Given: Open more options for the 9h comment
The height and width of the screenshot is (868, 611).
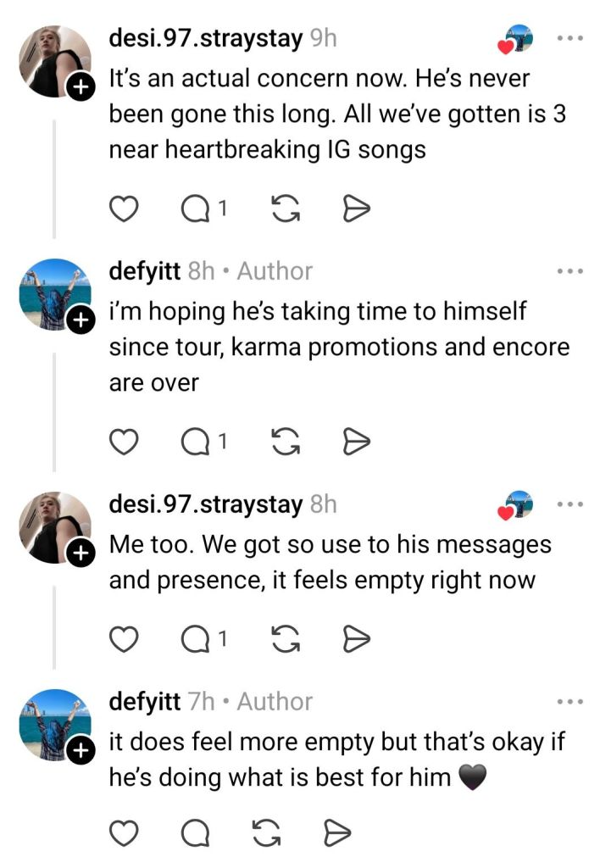Looking at the screenshot, I should 569,39.
